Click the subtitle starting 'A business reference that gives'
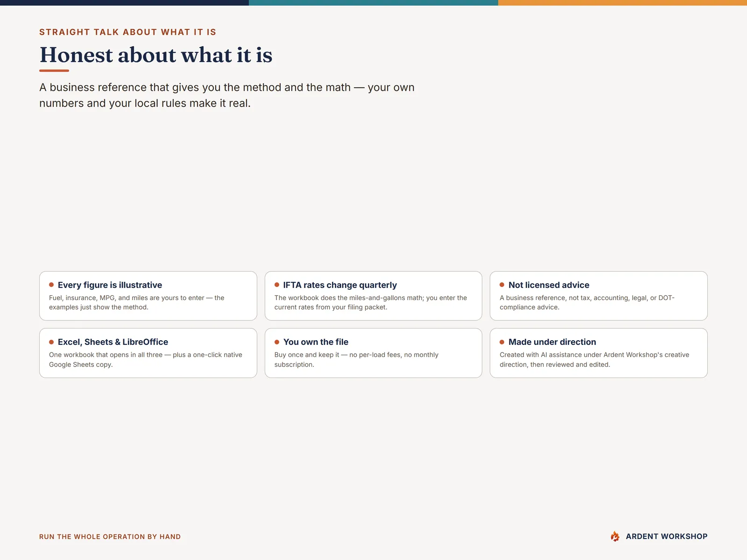747x560 pixels. click(x=227, y=95)
